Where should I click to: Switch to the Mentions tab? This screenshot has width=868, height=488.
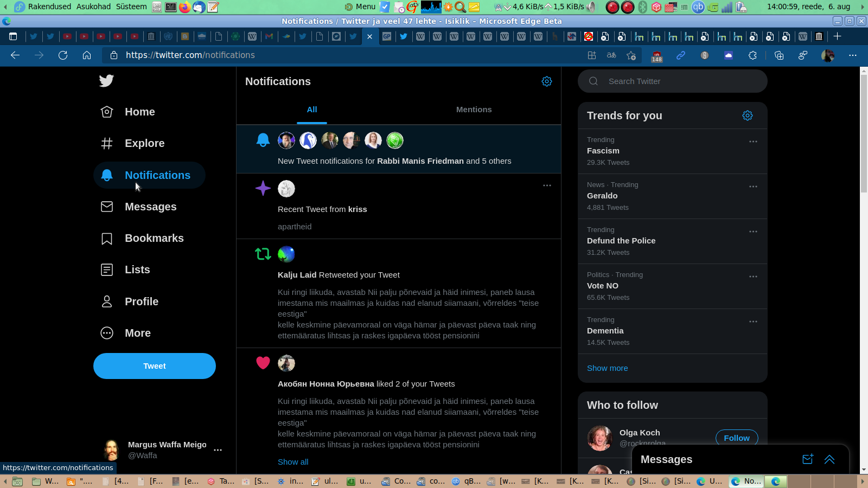[x=474, y=110]
